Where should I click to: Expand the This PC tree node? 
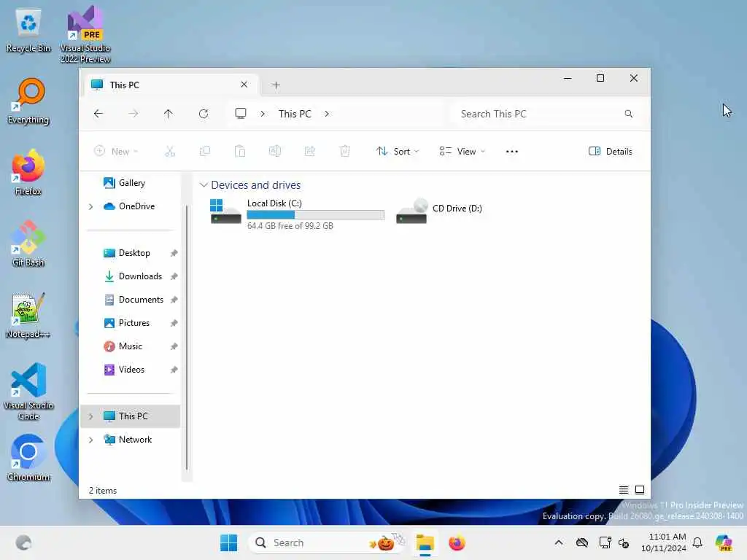(90, 416)
